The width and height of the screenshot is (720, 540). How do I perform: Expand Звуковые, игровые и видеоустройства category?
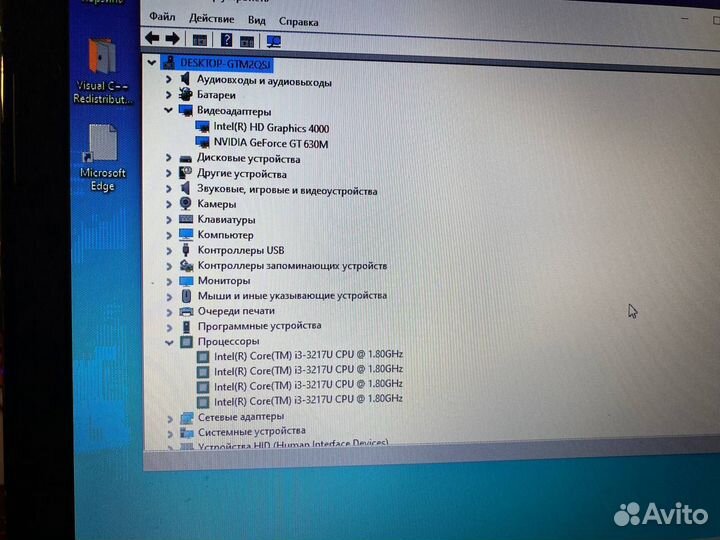pyautogui.click(x=169, y=189)
